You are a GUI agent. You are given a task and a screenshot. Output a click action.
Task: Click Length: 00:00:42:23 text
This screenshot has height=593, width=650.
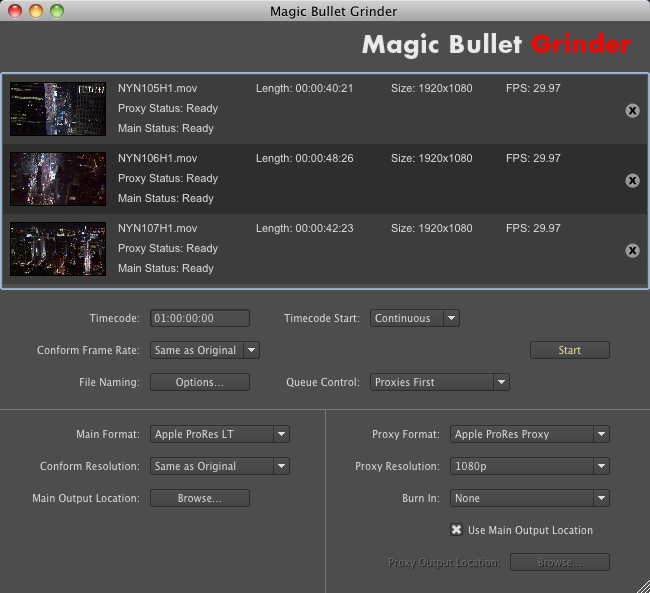click(x=305, y=228)
